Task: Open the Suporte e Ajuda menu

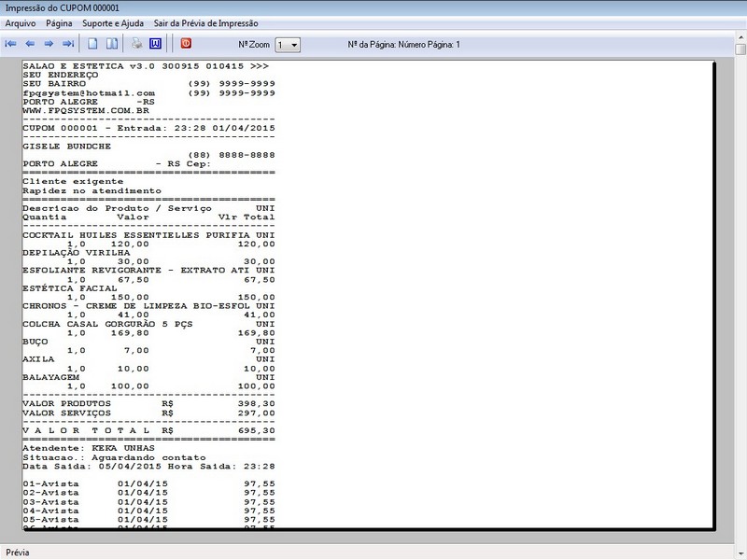Action: (113, 23)
